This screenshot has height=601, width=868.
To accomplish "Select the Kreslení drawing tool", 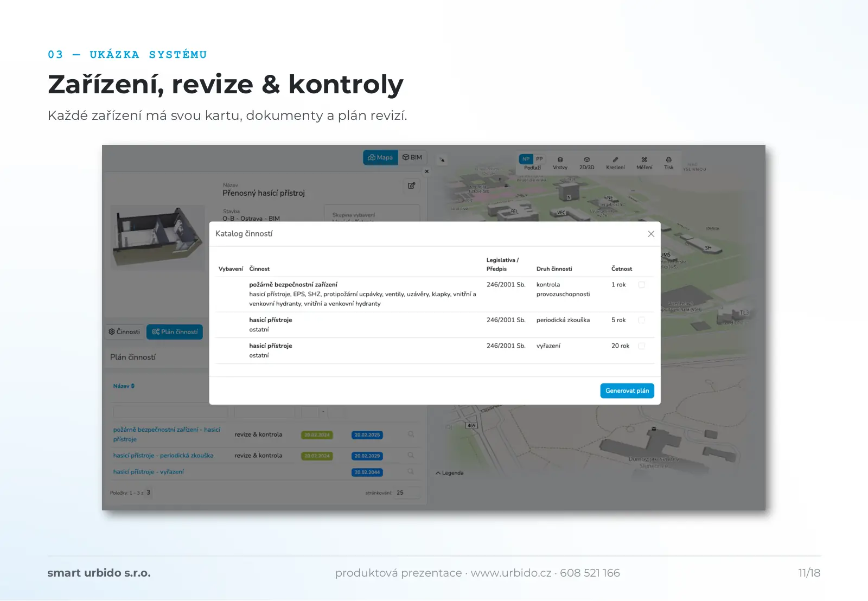I will 616,163.
